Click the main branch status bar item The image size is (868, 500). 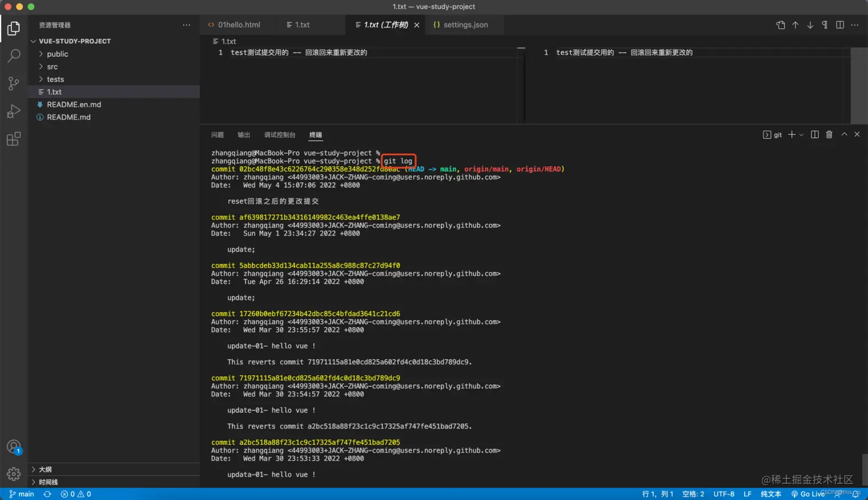tap(21, 494)
